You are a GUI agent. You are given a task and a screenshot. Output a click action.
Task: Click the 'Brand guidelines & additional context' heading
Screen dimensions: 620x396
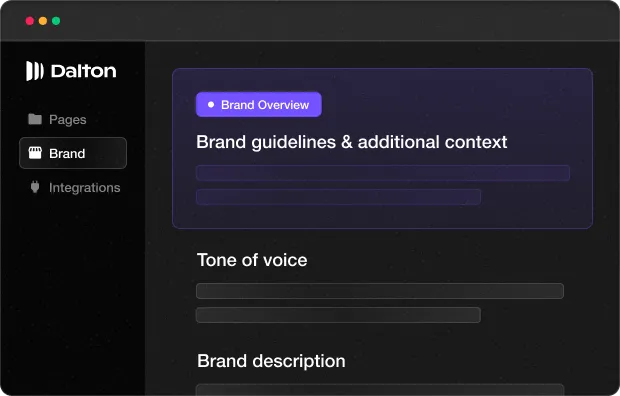[x=352, y=142]
